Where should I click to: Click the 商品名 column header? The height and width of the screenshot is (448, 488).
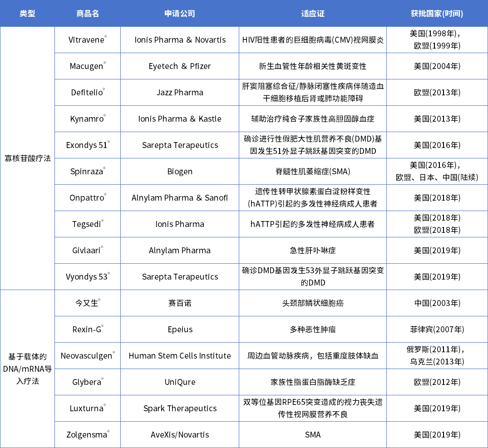pos(88,14)
